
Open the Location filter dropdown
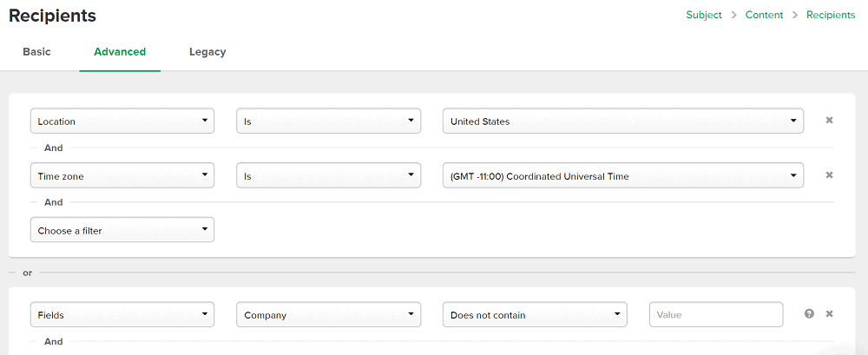[122, 121]
